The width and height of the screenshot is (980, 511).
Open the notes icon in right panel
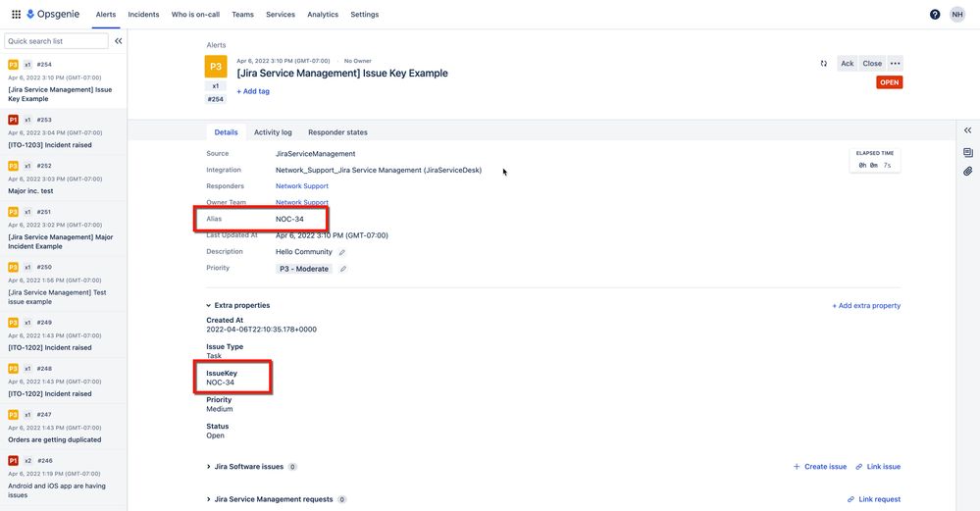click(967, 152)
